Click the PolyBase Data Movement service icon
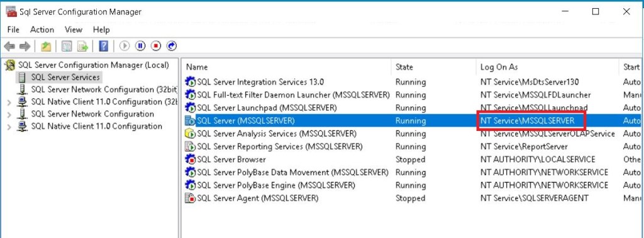 (x=191, y=173)
